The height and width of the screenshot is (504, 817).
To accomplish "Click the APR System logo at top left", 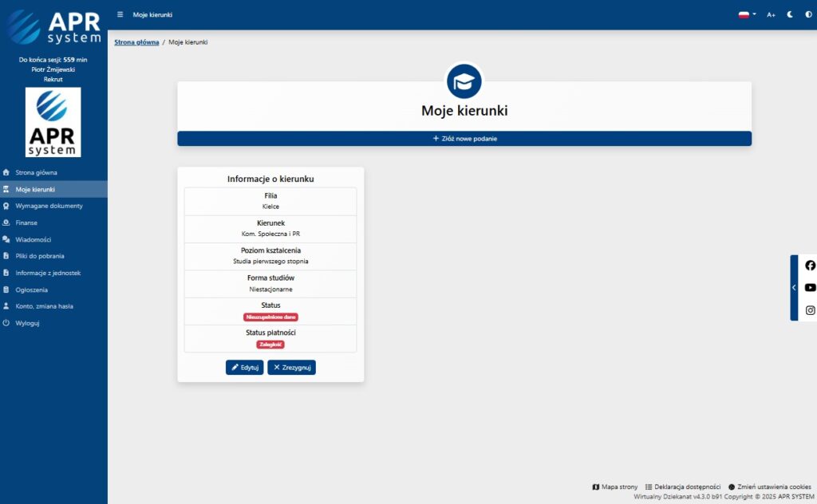I will tap(53, 26).
